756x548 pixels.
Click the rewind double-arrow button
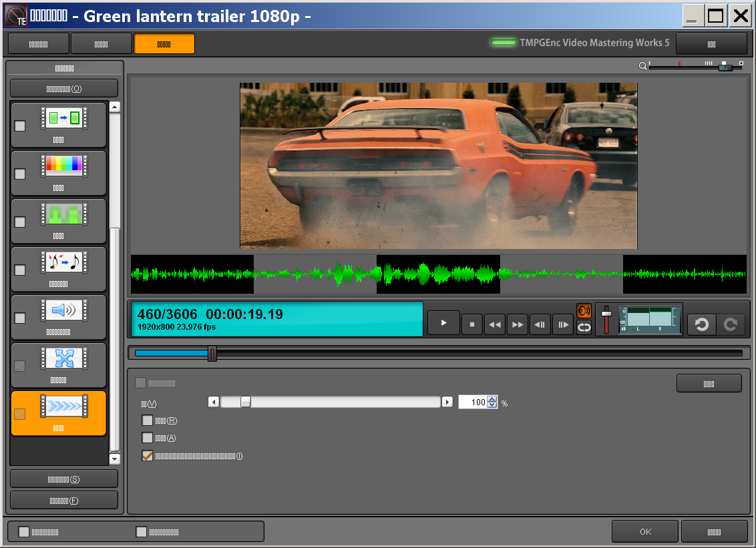[x=495, y=324]
